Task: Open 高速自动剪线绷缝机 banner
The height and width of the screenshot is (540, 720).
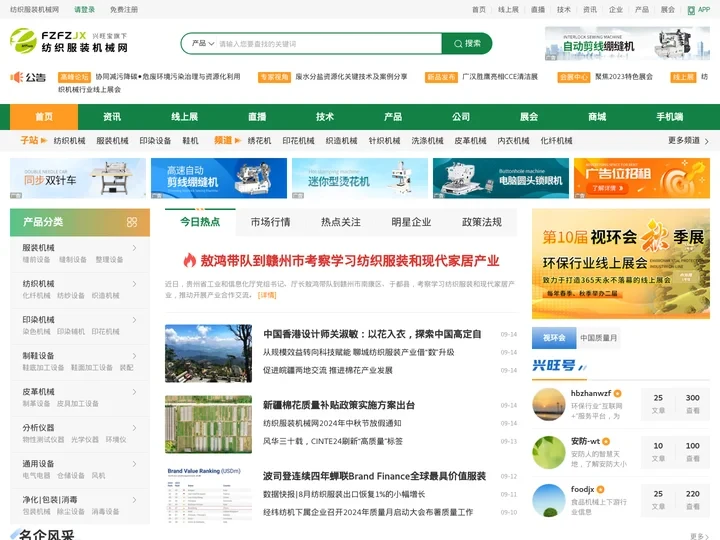Action: 219,178
